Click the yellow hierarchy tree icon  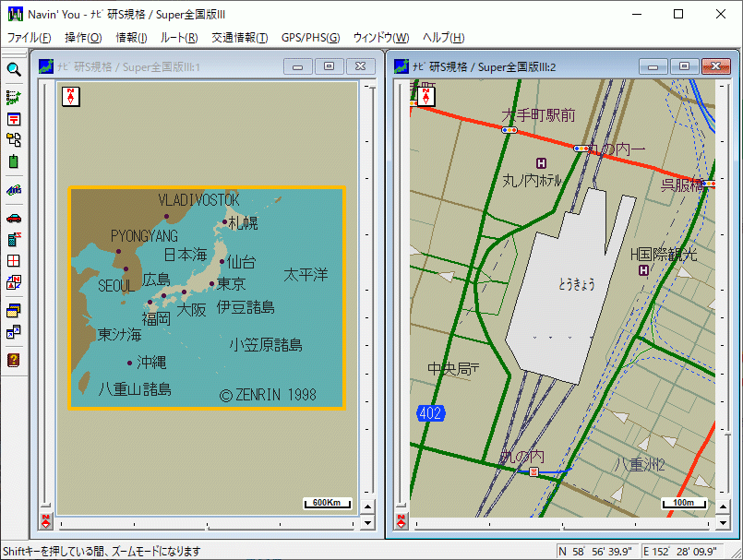[14, 139]
